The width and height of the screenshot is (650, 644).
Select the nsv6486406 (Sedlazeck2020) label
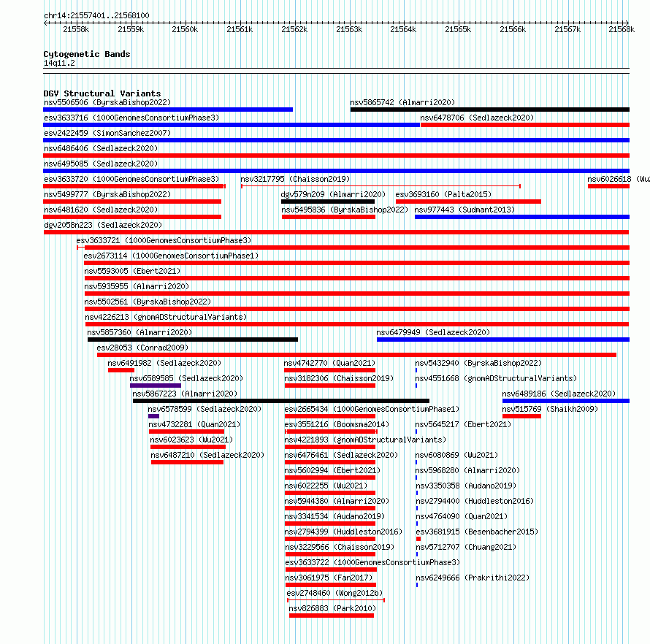pos(101,148)
